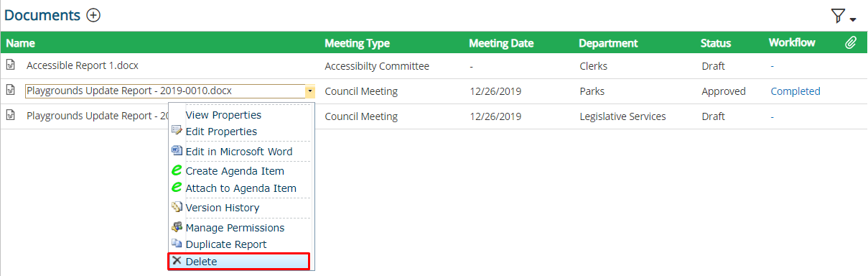This screenshot has width=868, height=276.
Task: Click the Version History icon
Action: 177,207
